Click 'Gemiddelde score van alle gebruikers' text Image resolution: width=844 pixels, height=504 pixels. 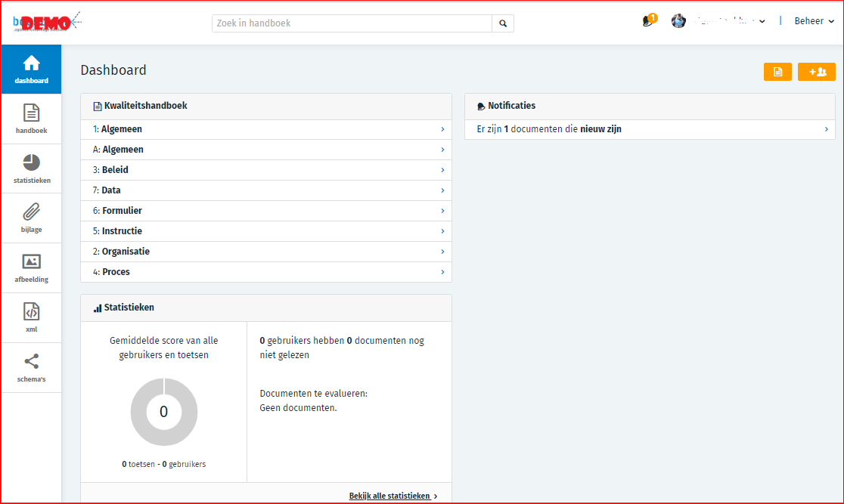163,348
